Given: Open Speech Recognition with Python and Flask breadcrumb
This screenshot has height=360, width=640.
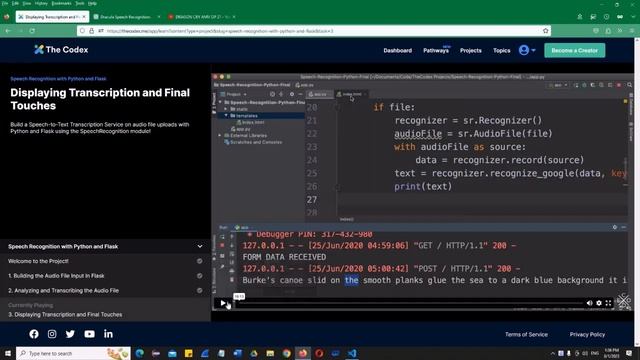Looking at the screenshot, I should coord(58,79).
